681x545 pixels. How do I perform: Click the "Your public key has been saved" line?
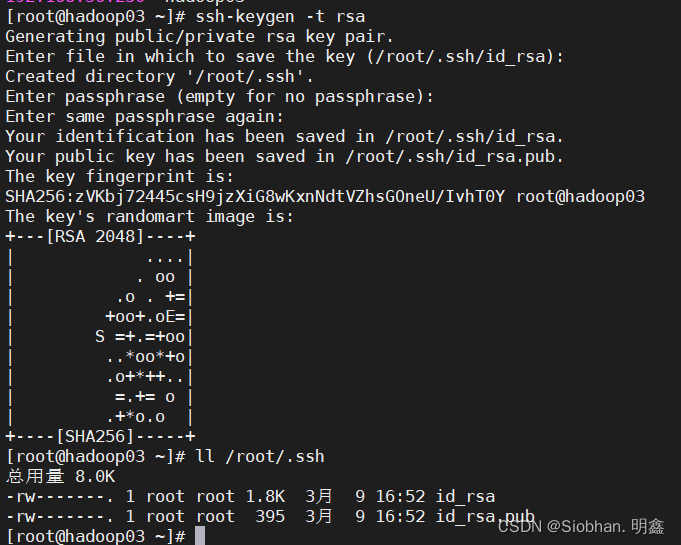point(285,156)
